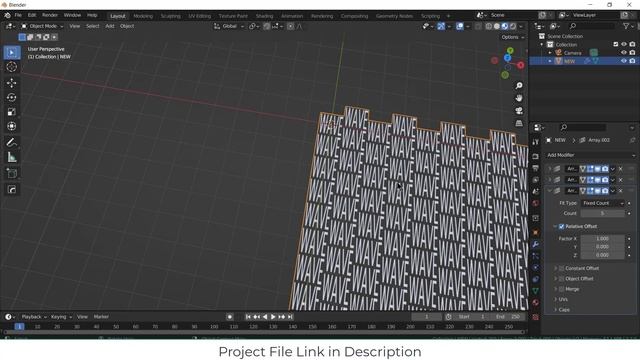640x360 pixels.
Task: Switch to the Shading workspace tab
Action: [264, 16]
